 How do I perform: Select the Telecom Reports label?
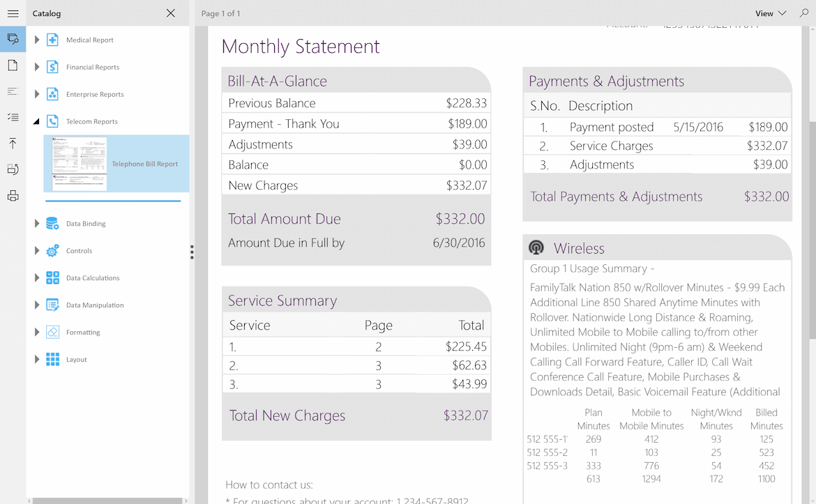(91, 122)
